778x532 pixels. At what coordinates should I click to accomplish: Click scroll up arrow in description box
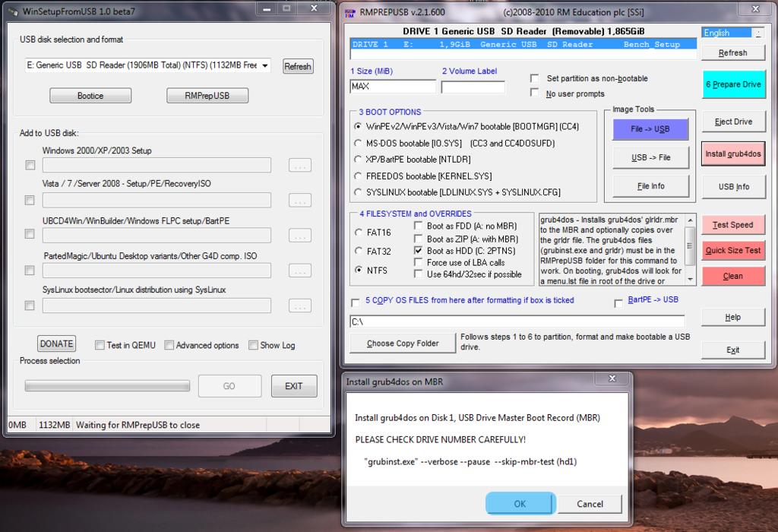pyautogui.click(x=690, y=220)
